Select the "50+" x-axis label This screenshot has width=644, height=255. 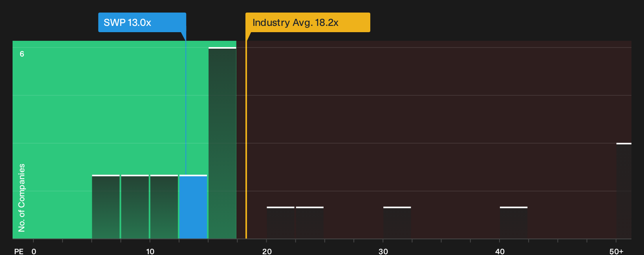(x=617, y=251)
